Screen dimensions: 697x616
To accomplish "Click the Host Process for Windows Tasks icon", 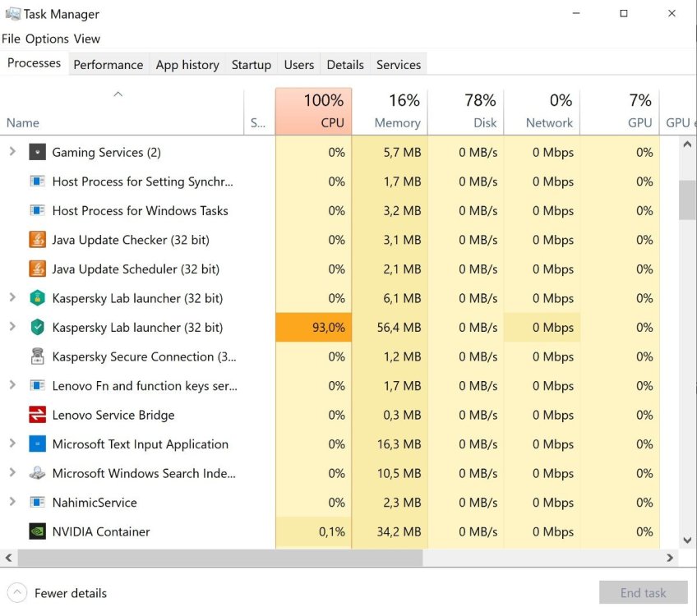I will click(37, 210).
